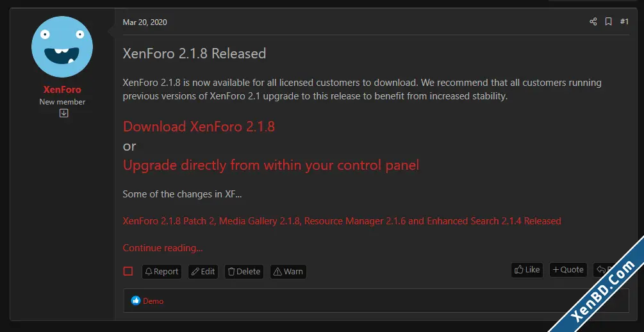Open the XenForo 2.1.8 Patch 2 release link
Screen dimensions: 644x332
[x=342, y=221]
